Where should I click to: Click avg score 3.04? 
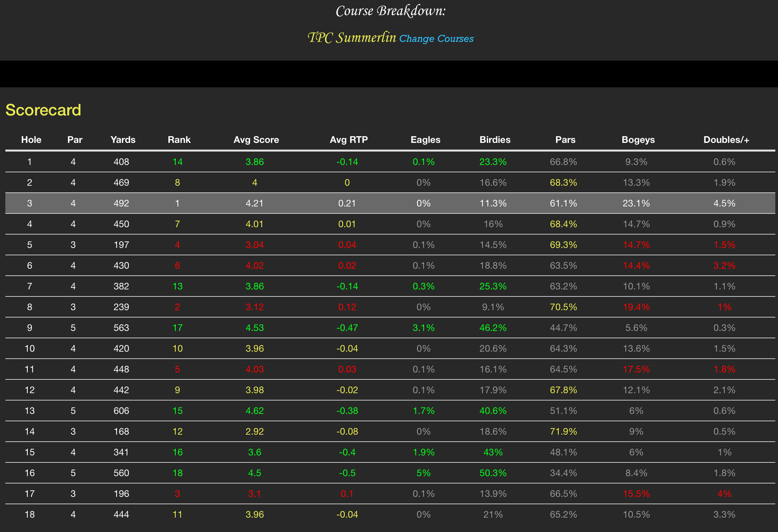(x=254, y=245)
